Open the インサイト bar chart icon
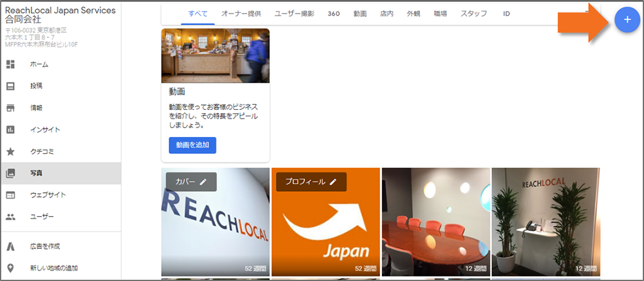This screenshot has height=281, width=644. click(x=11, y=130)
